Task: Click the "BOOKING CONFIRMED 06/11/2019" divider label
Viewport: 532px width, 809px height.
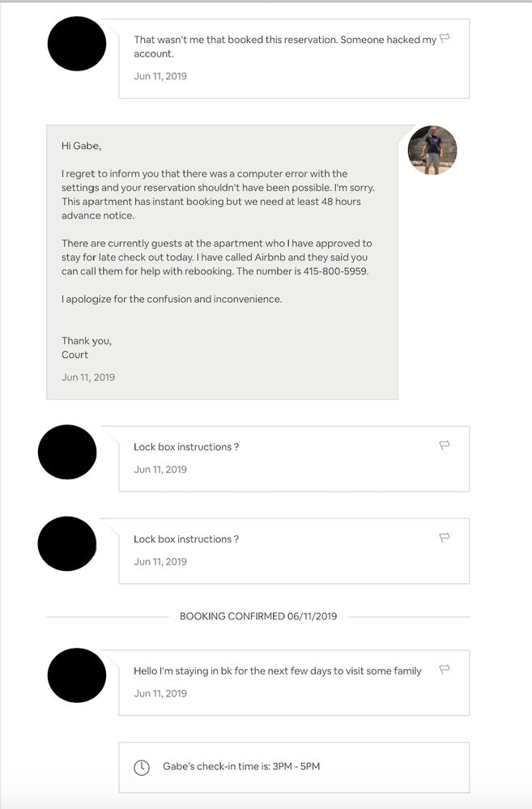Action: tap(257, 616)
